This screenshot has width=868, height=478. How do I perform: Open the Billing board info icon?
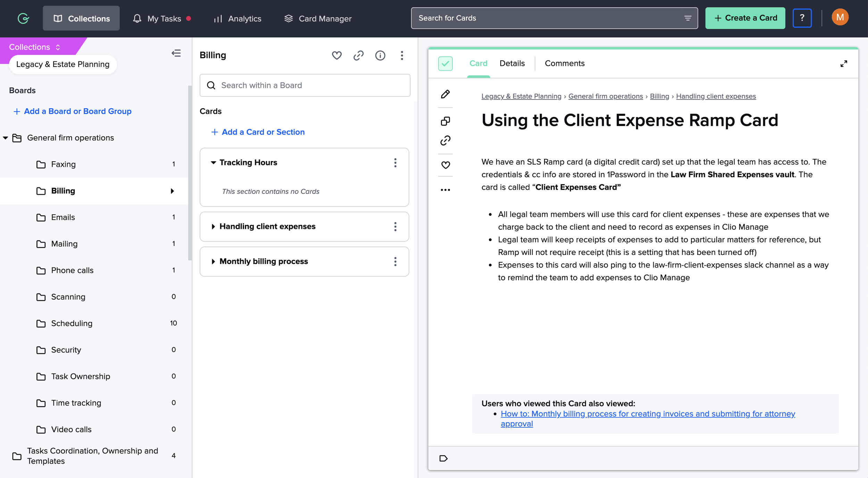click(380, 56)
